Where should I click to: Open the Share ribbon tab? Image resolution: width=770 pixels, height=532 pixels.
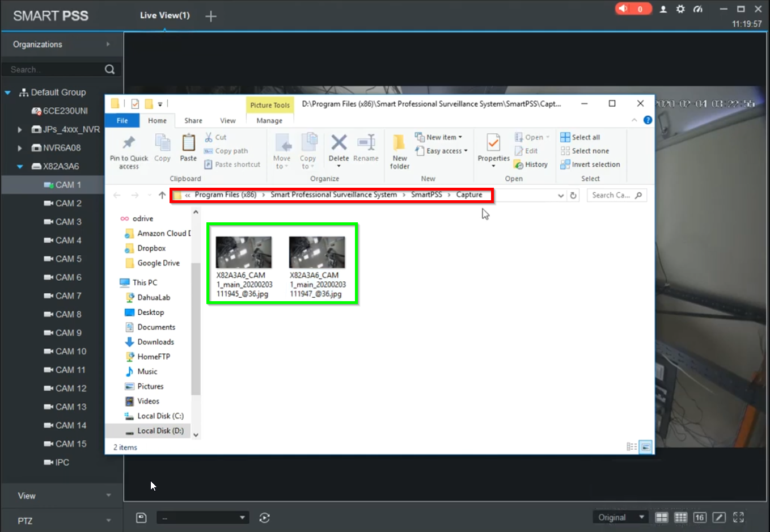[193, 121]
